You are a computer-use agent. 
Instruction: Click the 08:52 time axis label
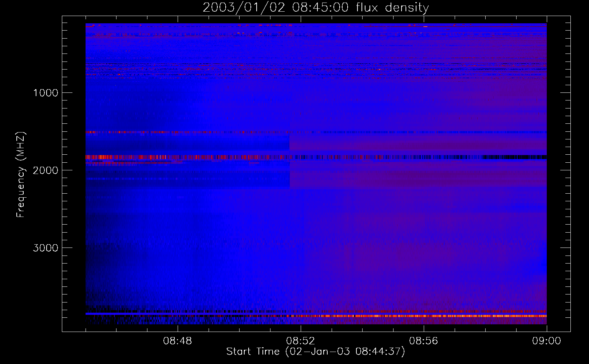coord(300,341)
